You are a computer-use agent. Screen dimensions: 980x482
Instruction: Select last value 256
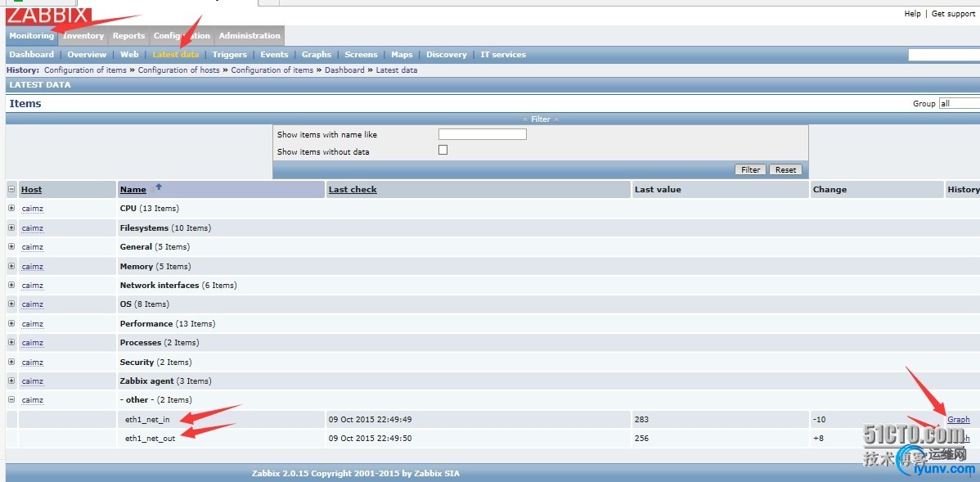point(641,439)
